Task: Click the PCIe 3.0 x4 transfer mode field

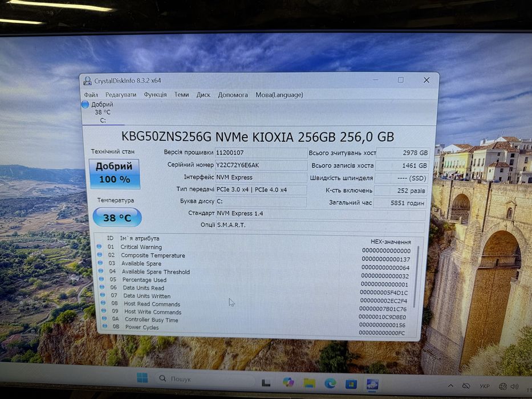Action: point(261,190)
